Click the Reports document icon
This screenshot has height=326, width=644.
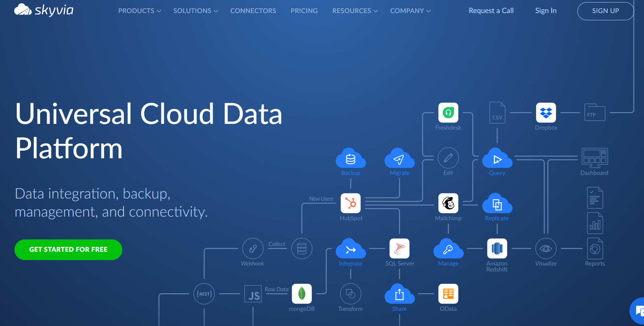coord(595,248)
